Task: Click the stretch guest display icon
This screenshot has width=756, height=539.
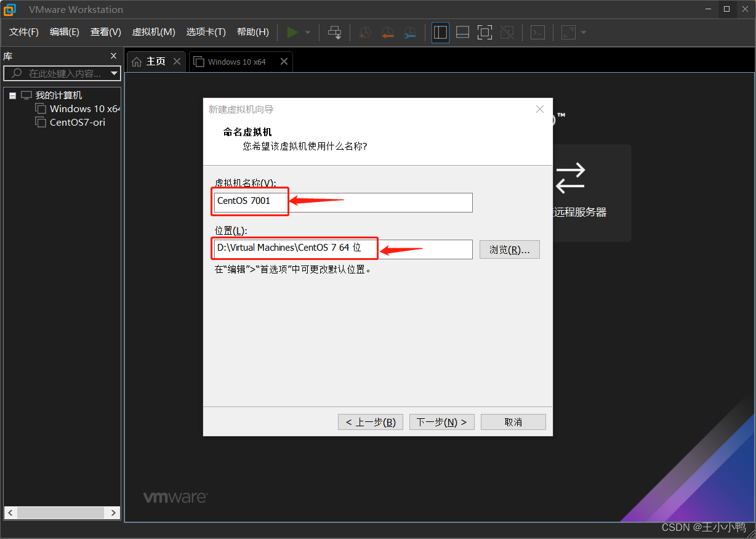Action: click(x=568, y=32)
